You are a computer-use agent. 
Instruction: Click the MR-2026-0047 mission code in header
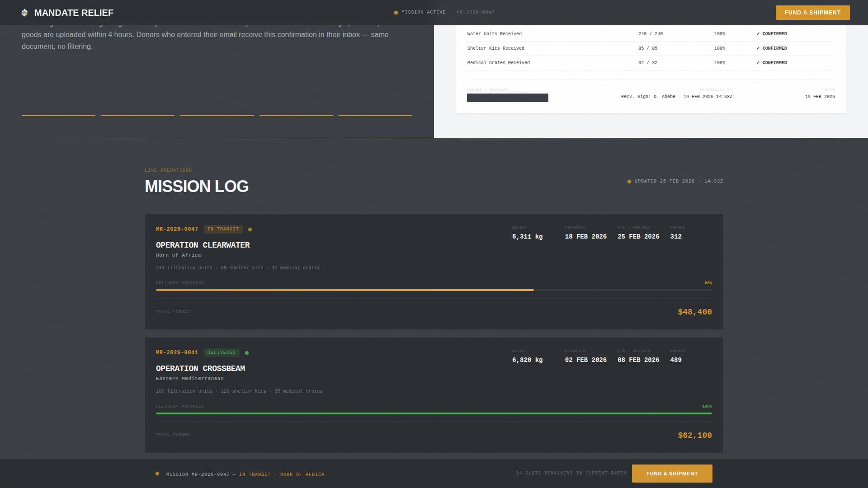coord(476,12)
